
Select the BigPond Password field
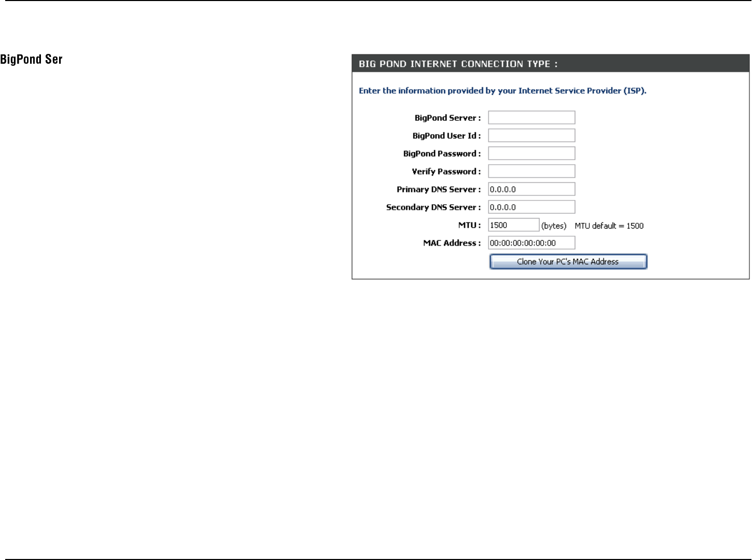[532, 153]
